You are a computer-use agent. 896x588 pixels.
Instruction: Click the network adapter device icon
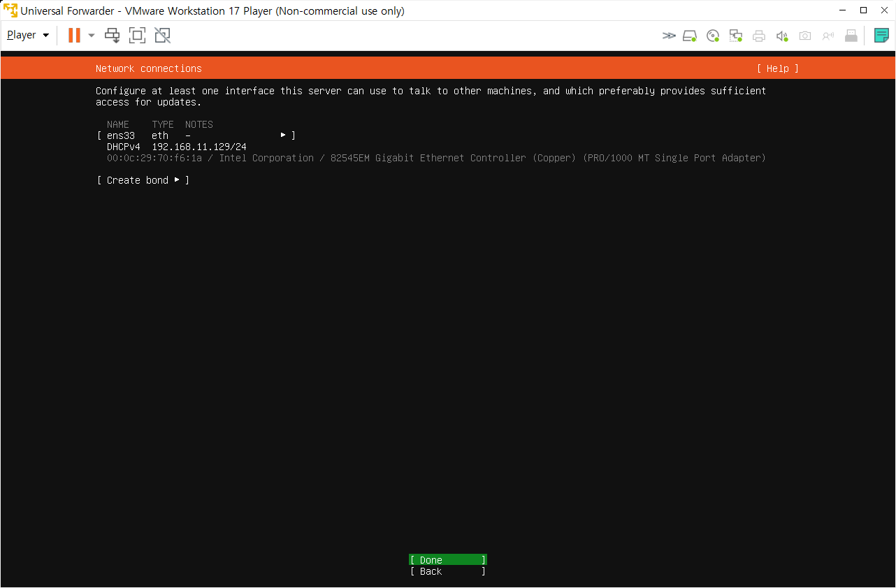pos(736,36)
